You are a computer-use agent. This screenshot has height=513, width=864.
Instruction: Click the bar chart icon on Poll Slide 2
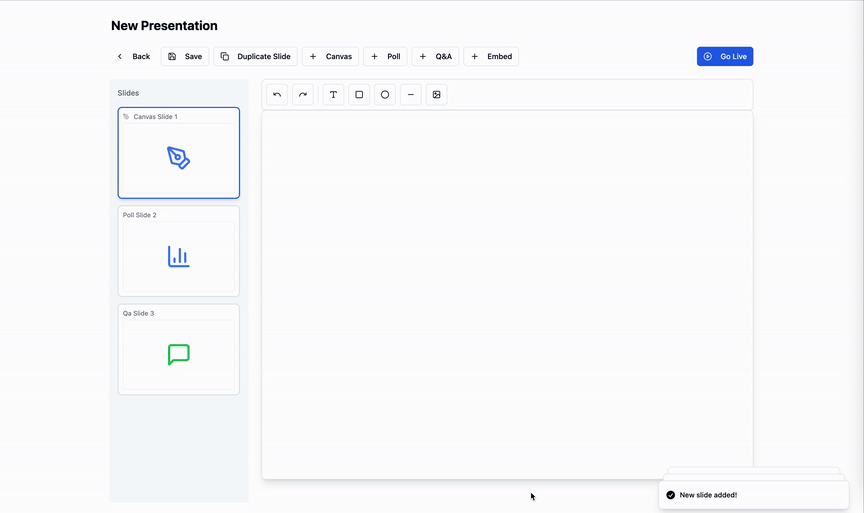tap(179, 256)
